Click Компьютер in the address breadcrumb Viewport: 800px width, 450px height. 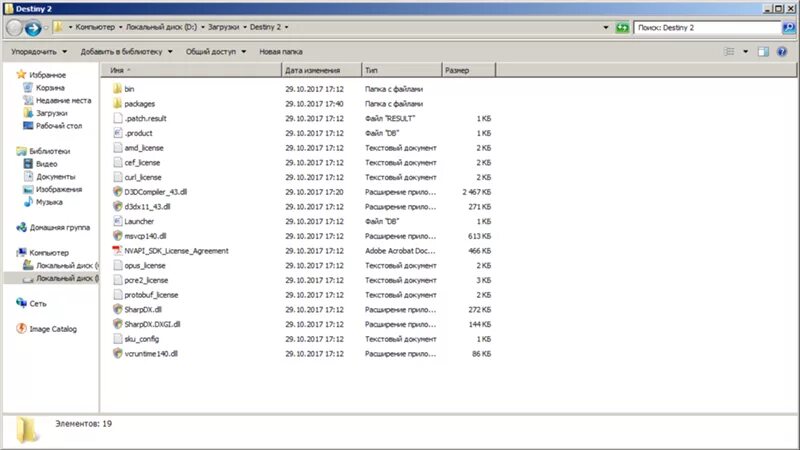coord(95,27)
